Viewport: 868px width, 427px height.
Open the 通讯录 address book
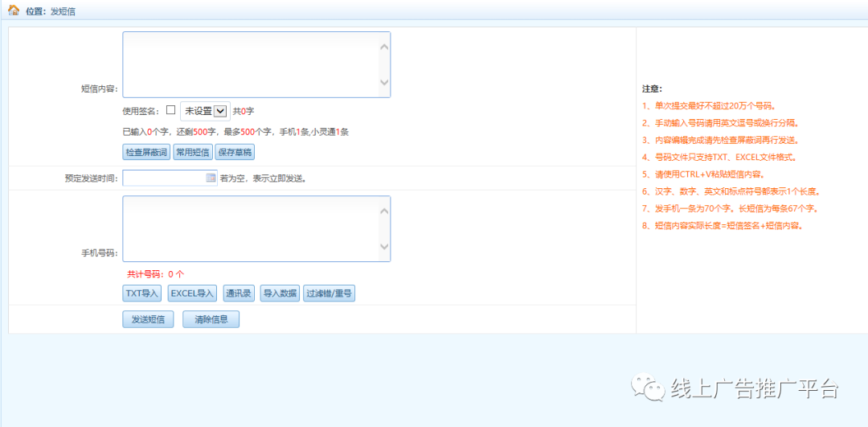[240, 293]
